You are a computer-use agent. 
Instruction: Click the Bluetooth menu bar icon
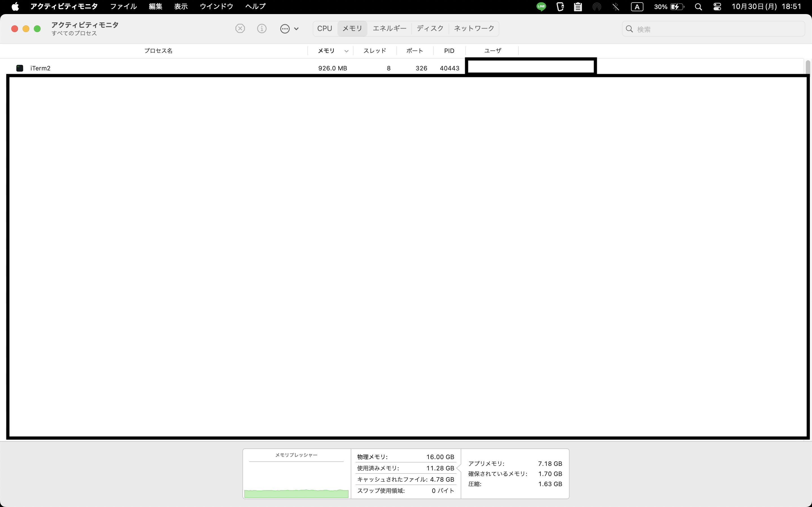(616, 7)
